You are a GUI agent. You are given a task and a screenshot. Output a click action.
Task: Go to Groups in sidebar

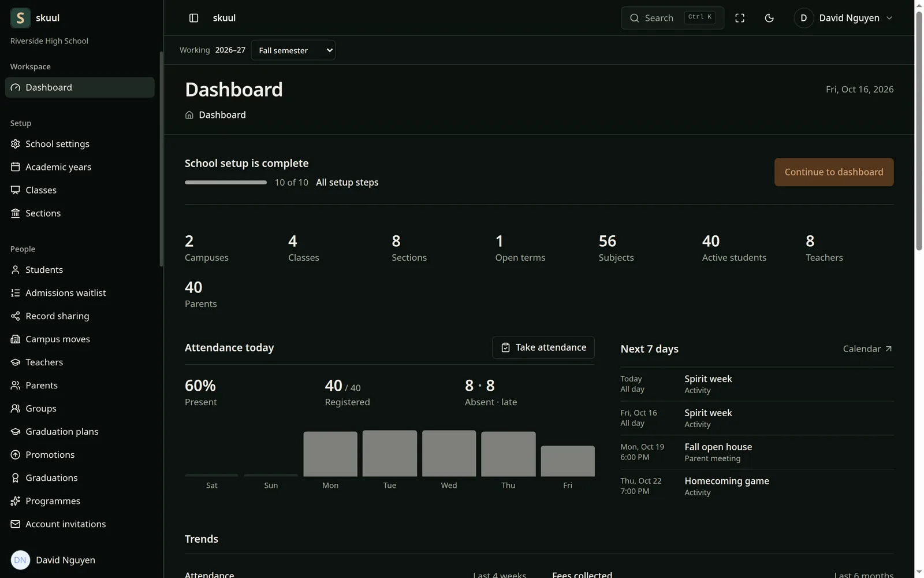80,409
